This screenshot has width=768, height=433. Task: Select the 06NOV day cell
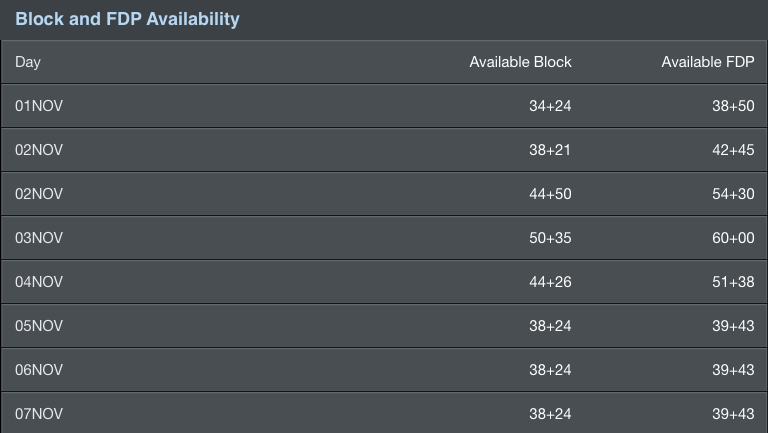pos(39,370)
